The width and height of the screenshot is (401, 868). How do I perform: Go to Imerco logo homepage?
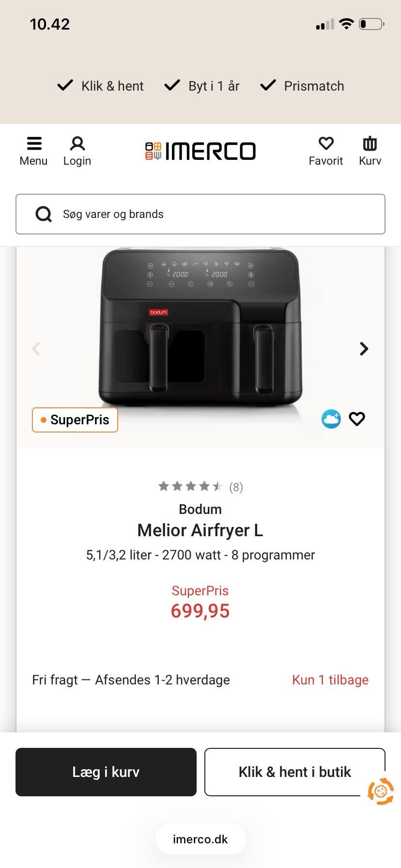coord(200,151)
